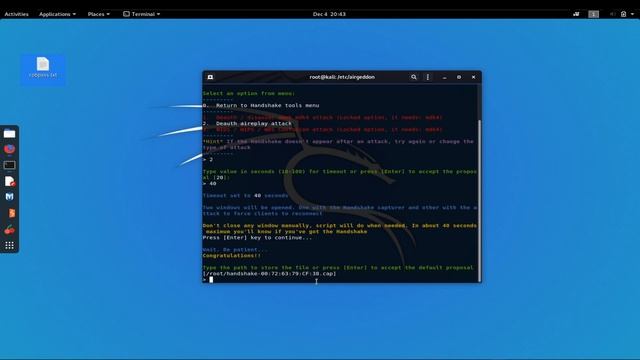Launch Maltego from the dock
Viewport: 640px width, 360px height.
point(9,197)
